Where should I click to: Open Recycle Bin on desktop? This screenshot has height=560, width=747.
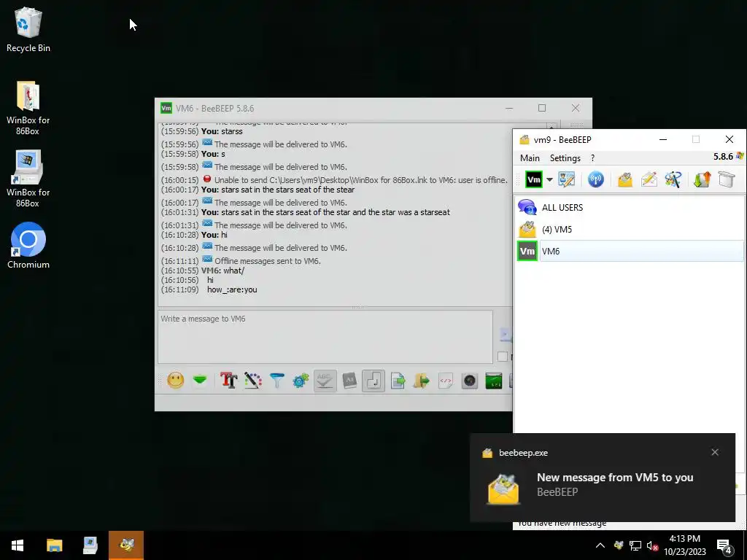[x=28, y=29]
